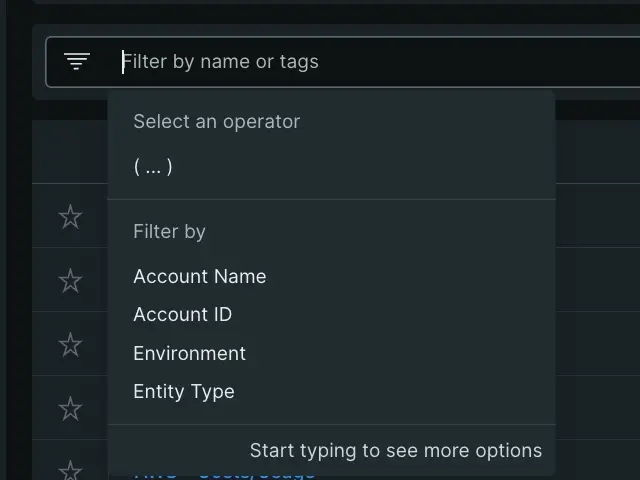Image resolution: width=640 pixels, height=480 pixels.
Task: Click the table header row above the stars
Action: [x=70, y=152]
